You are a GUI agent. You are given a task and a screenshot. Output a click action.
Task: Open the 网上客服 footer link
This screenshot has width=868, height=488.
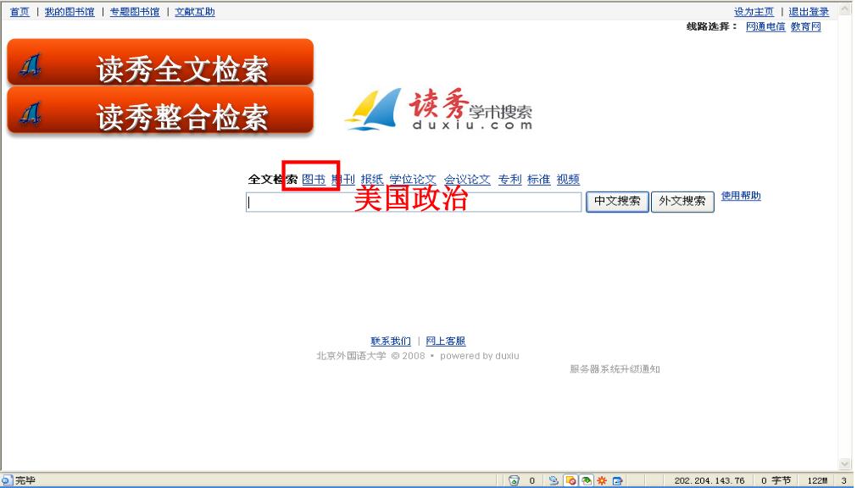446,341
